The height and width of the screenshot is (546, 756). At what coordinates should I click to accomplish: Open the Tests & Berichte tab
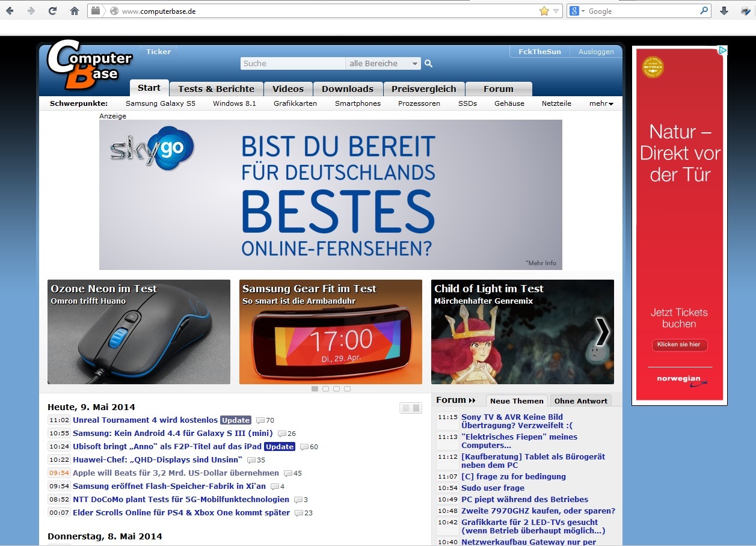[x=216, y=88]
